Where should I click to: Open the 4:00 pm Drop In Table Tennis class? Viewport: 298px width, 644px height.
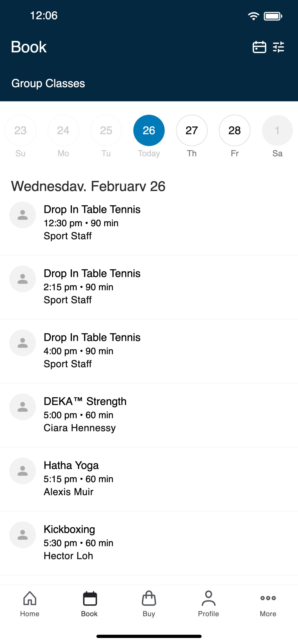[149, 351]
